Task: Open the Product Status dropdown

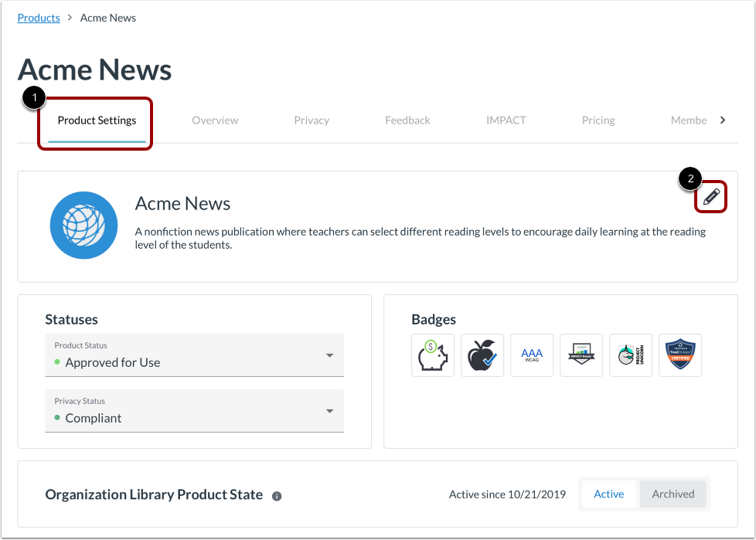Action: click(x=194, y=356)
